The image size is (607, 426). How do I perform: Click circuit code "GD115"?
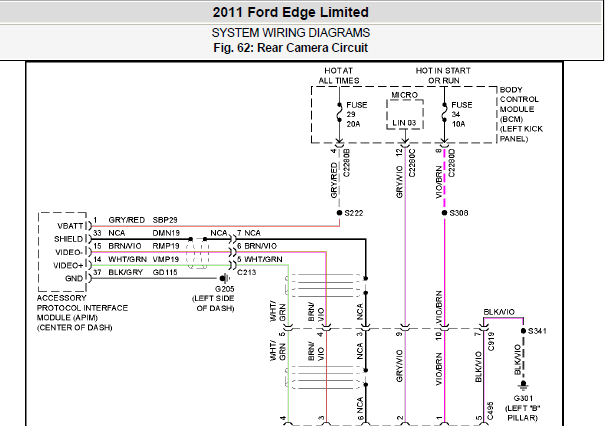point(165,273)
